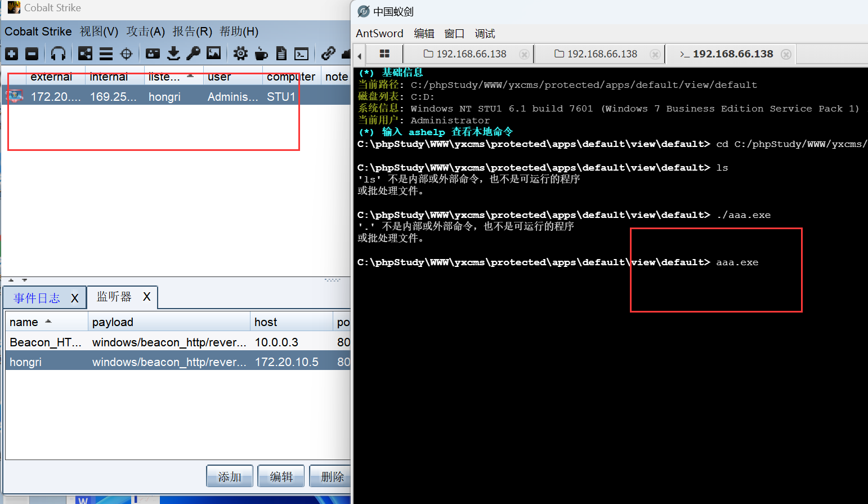Click the 添加 button
This screenshot has width=868, height=504.
click(230, 476)
